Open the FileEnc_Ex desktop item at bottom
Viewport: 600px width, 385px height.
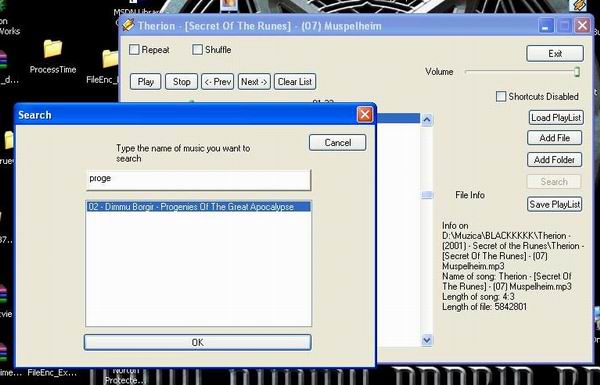tap(52, 372)
